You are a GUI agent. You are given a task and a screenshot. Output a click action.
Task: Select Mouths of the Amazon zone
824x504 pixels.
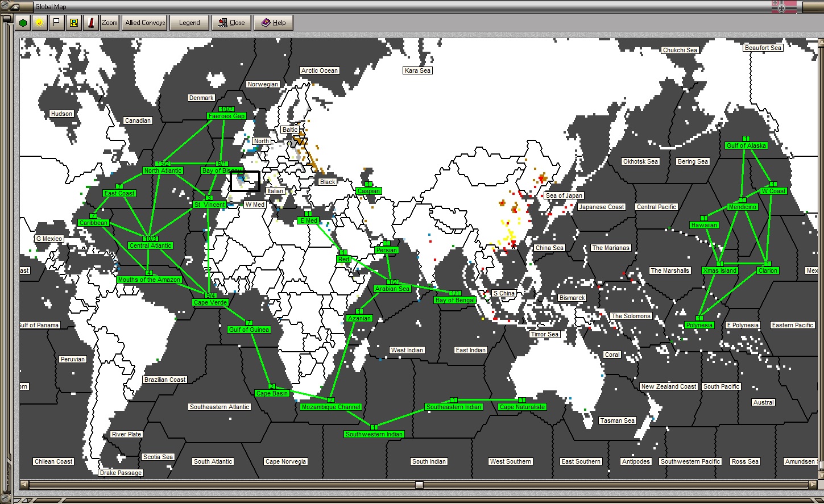[149, 280]
